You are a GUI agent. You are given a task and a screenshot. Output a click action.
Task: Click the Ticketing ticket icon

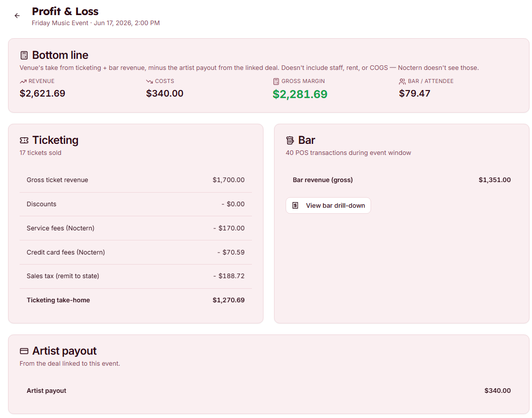pos(24,140)
